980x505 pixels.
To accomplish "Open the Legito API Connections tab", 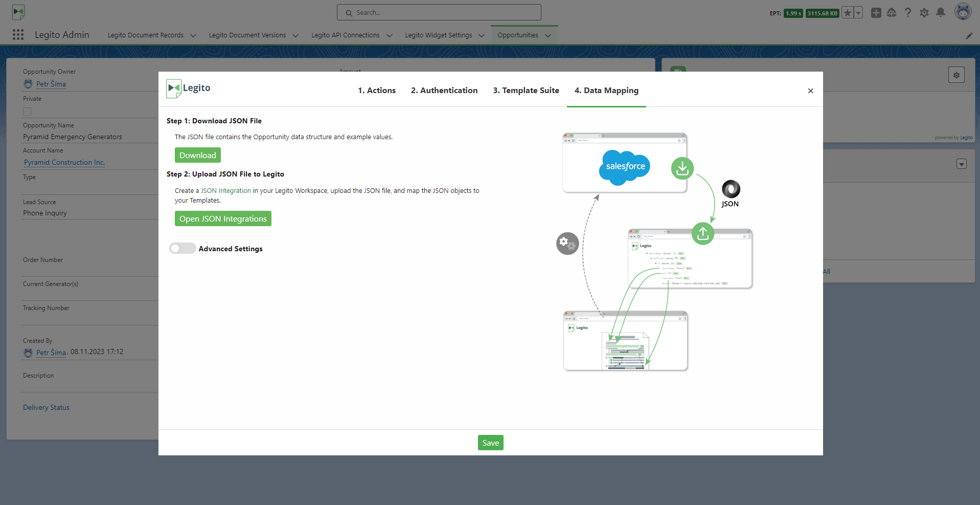I will 346,35.
